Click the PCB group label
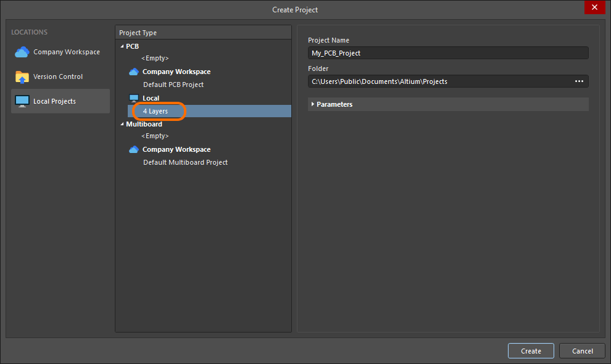 pos(133,46)
